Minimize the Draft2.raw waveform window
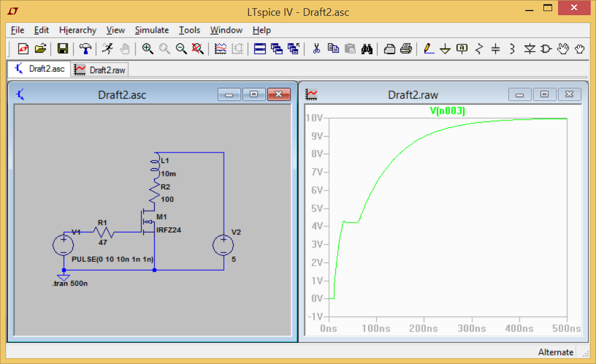This screenshot has height=364, width=596. tap(519, 94)
